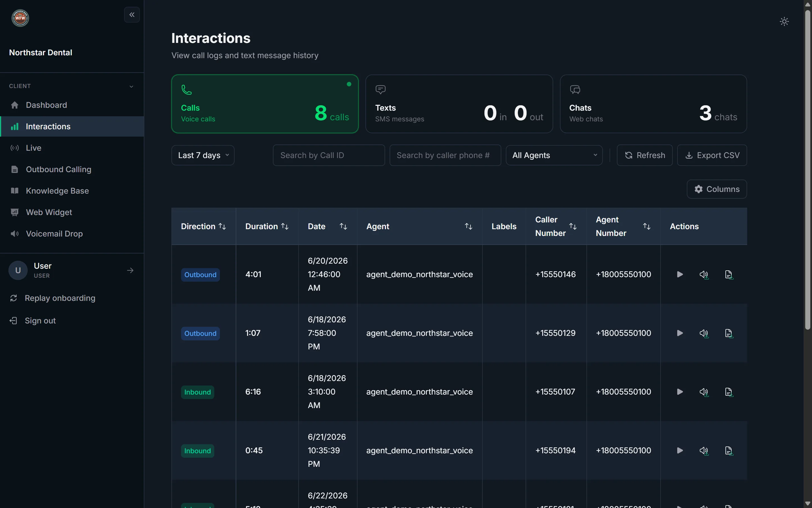The height and width of the screenshot is (508, 812).
Task: Collapse the CLIENT section chevron
Action: (x=131, y=86)
